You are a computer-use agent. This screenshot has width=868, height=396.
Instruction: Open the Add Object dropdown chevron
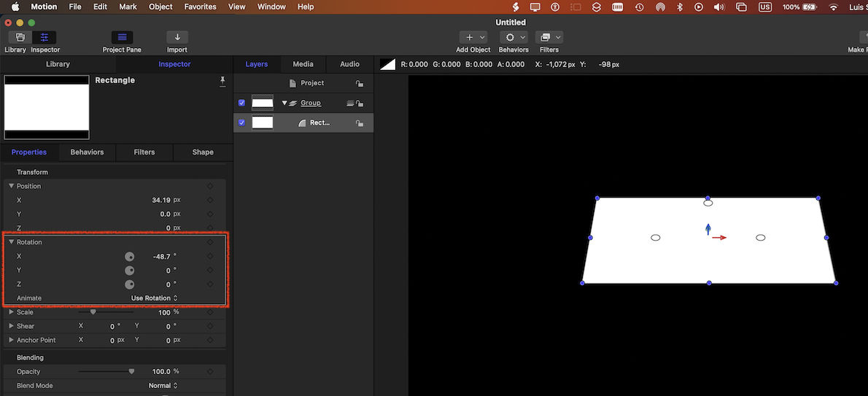click(x=481, y=38)
